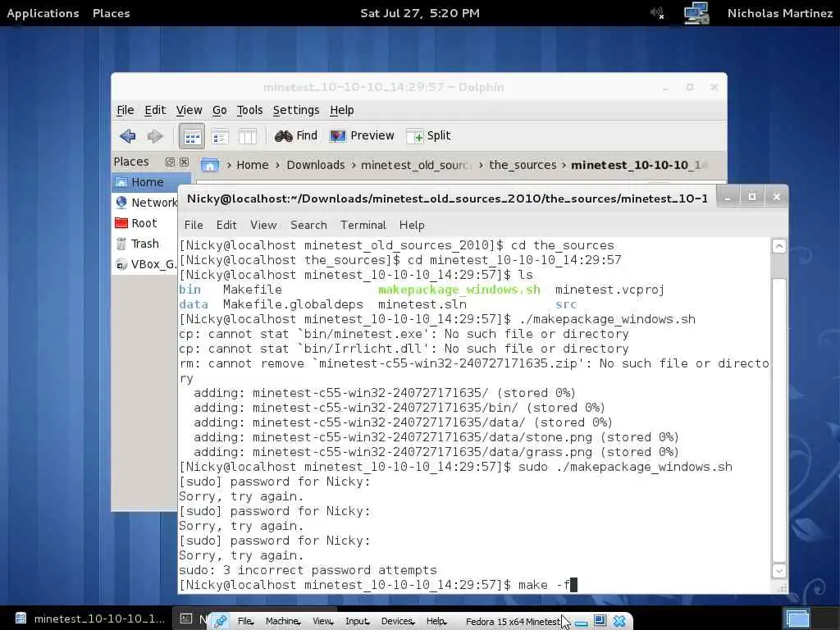Open terminal Search menu
This screenshot has height=630, width=840.
click(308, 225)
